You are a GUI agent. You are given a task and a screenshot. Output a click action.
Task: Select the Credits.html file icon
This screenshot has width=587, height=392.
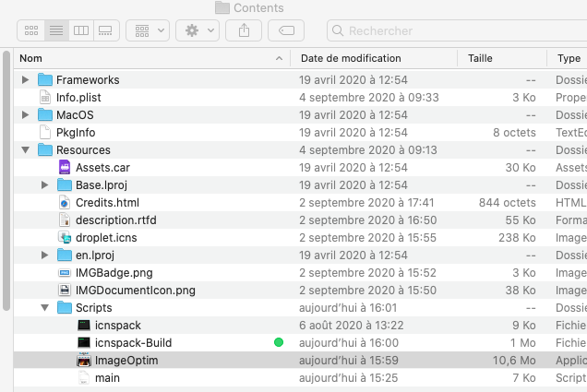(x=65, y=202)
